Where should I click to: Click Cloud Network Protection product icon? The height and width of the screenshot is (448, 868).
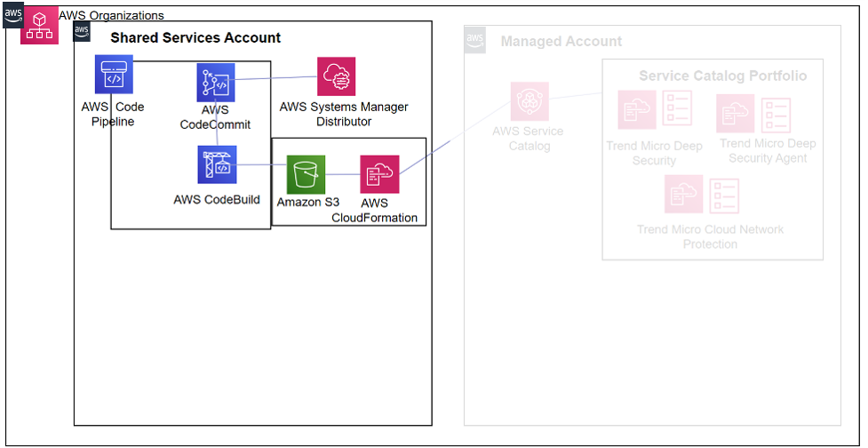[684, 195]
